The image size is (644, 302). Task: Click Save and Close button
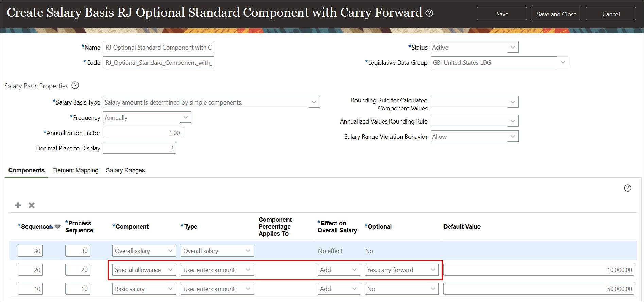click(x=556, y=14)
